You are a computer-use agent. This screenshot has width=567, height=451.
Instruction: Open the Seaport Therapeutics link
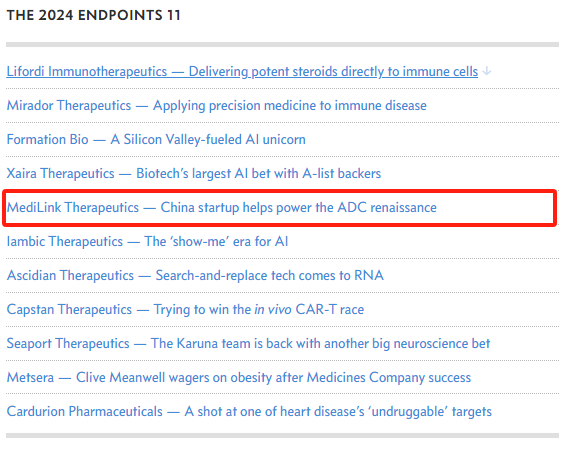click(248, 344)
